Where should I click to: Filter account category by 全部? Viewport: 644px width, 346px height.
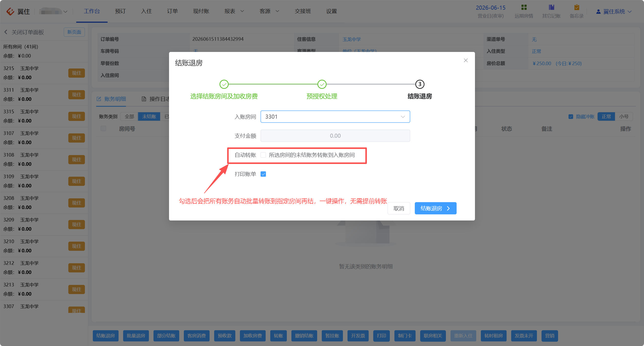tap(129, 117)
